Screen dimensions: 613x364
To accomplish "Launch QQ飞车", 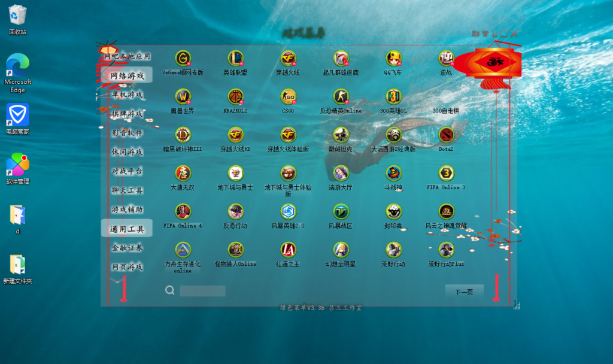I will (393, 59).
